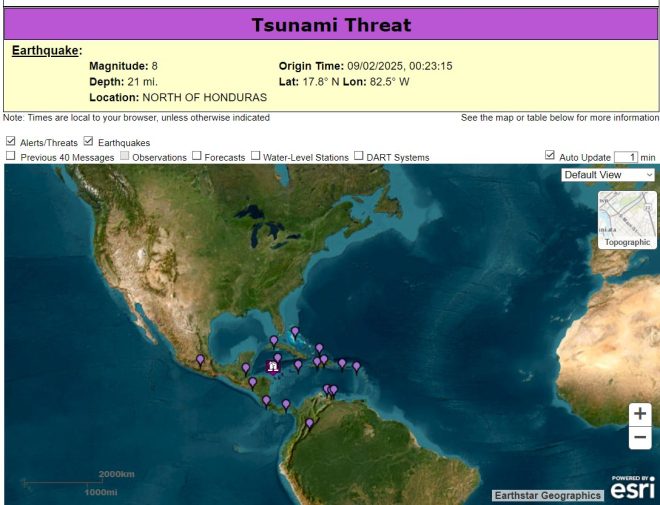Show Water-Level Stations on the map
The width and height of the screenshot is (660, 505).
click(x=256, y=156)
